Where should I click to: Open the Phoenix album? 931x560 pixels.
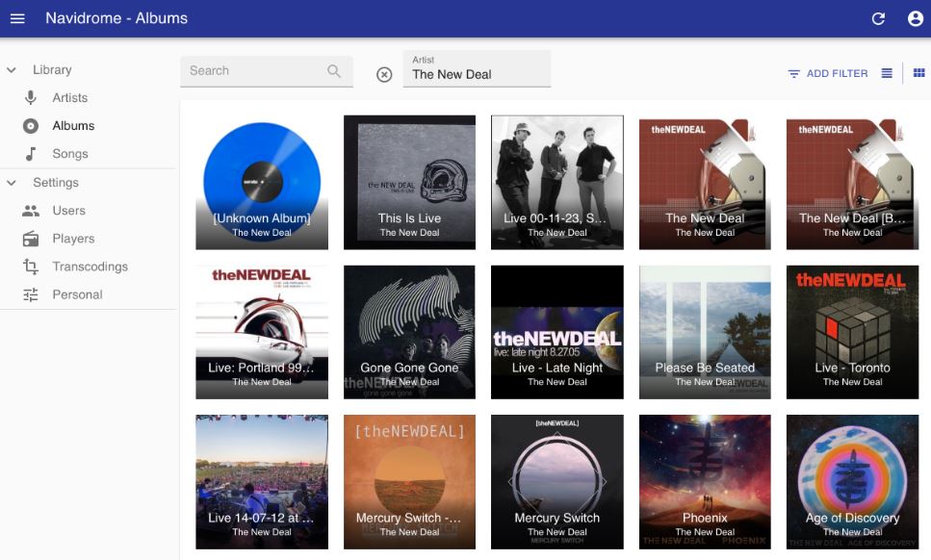tap(705, 482)
